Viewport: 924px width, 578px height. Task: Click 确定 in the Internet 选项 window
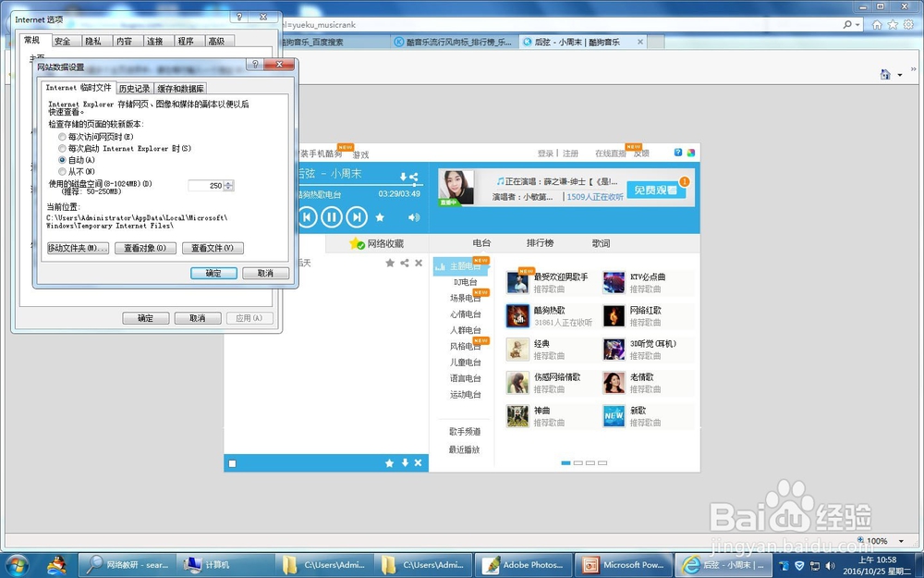146,318
